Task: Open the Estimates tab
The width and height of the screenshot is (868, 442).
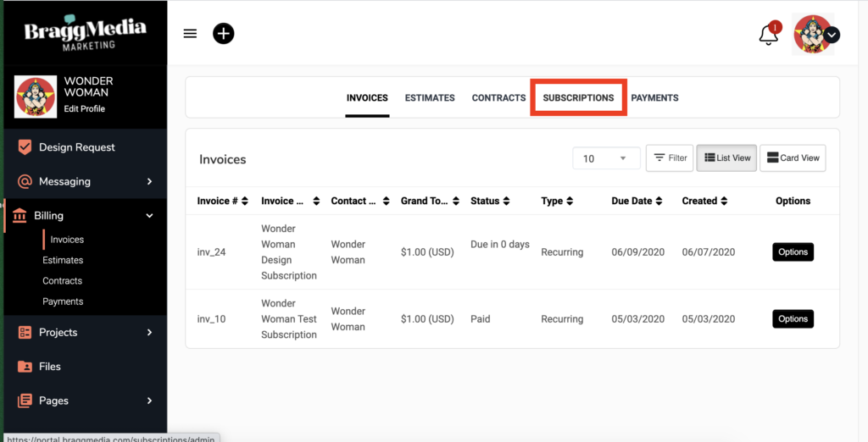Action: pos(430,98)
